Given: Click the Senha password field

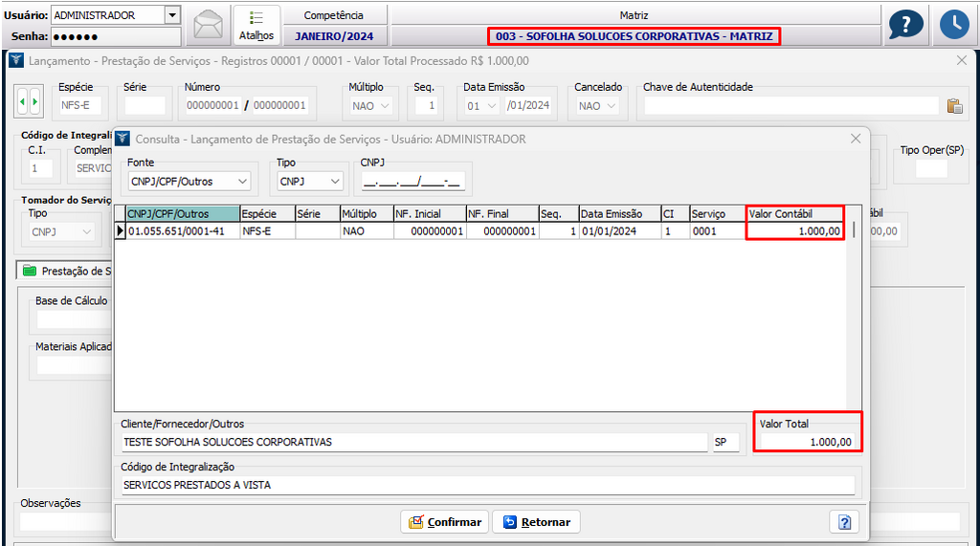Looking at the screenshot, I should click(115, 36).
